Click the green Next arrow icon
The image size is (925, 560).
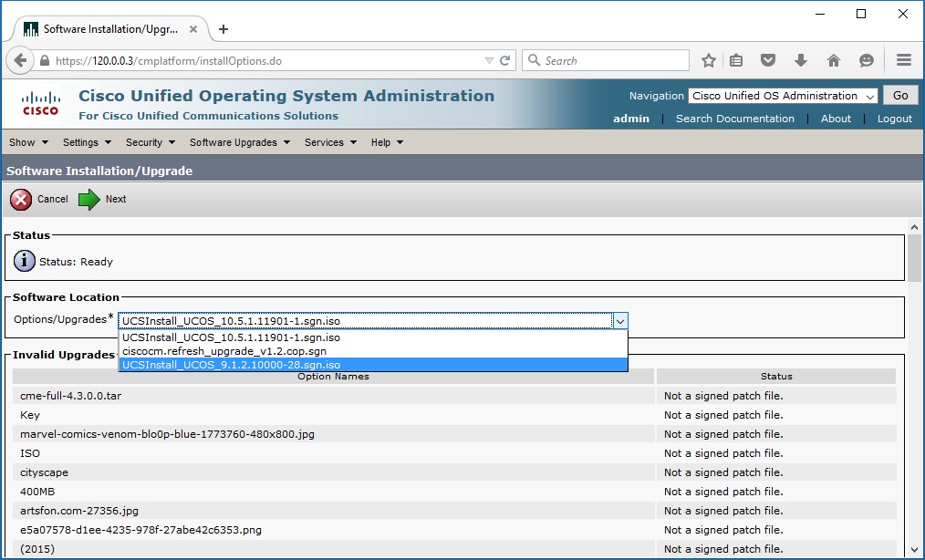coord(89,200)
